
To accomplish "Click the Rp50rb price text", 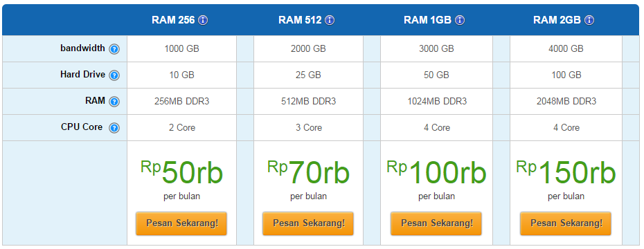I will click(181, 172).
